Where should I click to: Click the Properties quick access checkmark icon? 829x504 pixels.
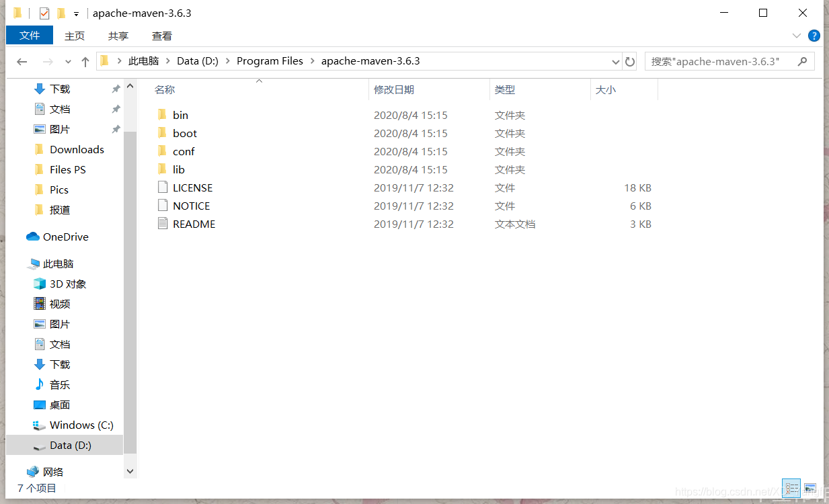coord(44,13)
